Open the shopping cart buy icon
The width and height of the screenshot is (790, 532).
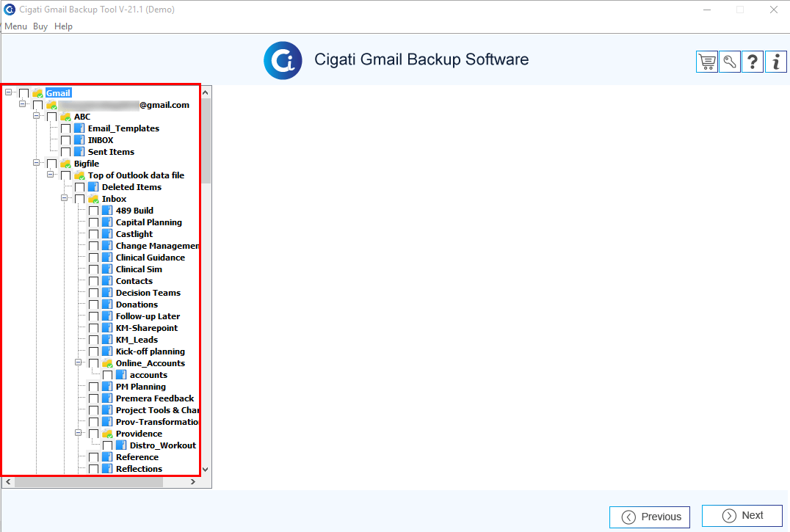[x=707, y=62]
